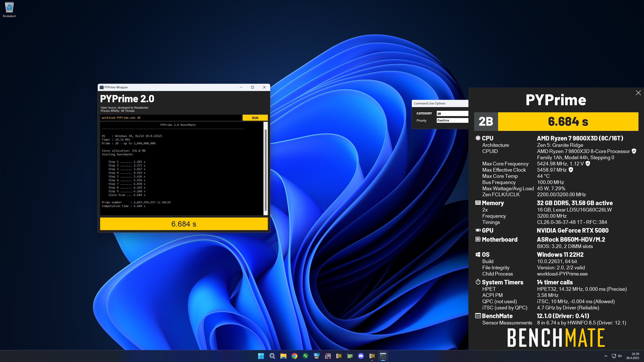Click 'Windows 11 22H2' OS value
644x362 pixels.
[560, 255]
